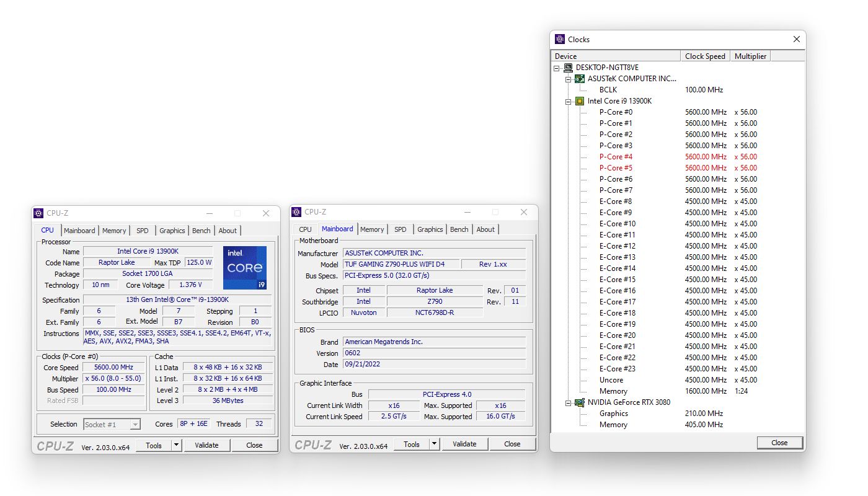Select the Memory row showing 1600.00 MHz
The height and width of the screenshot is (496, 868).
click(678, 391)
